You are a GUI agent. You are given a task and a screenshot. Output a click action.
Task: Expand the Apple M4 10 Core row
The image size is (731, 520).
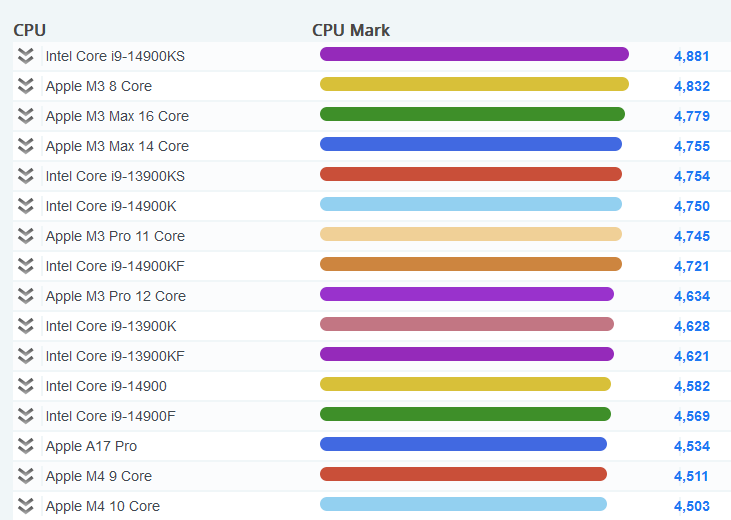(26, 506)
